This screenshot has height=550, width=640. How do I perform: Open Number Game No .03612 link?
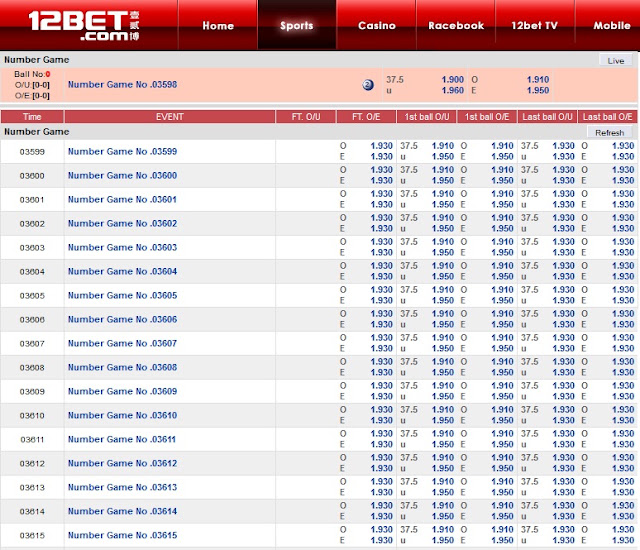122,464
